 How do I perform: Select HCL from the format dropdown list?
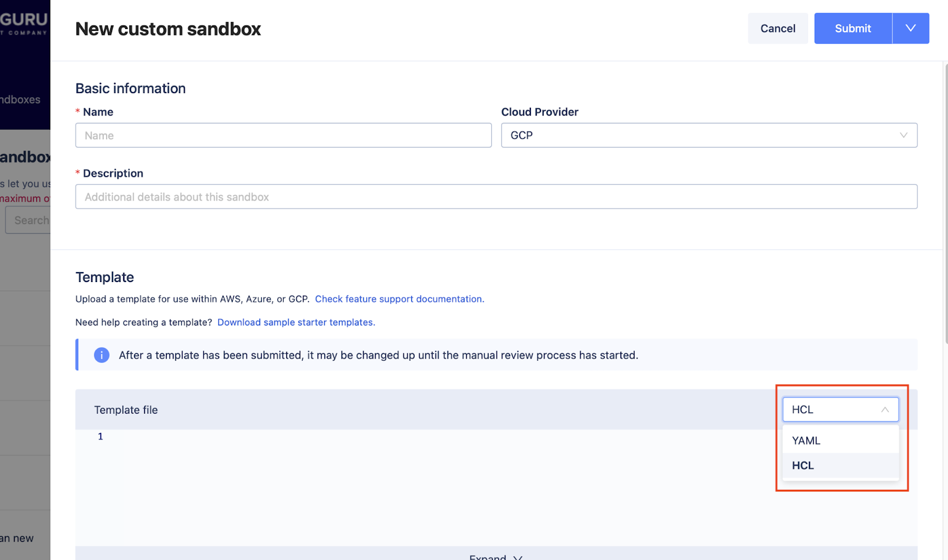tap(803, 465)
